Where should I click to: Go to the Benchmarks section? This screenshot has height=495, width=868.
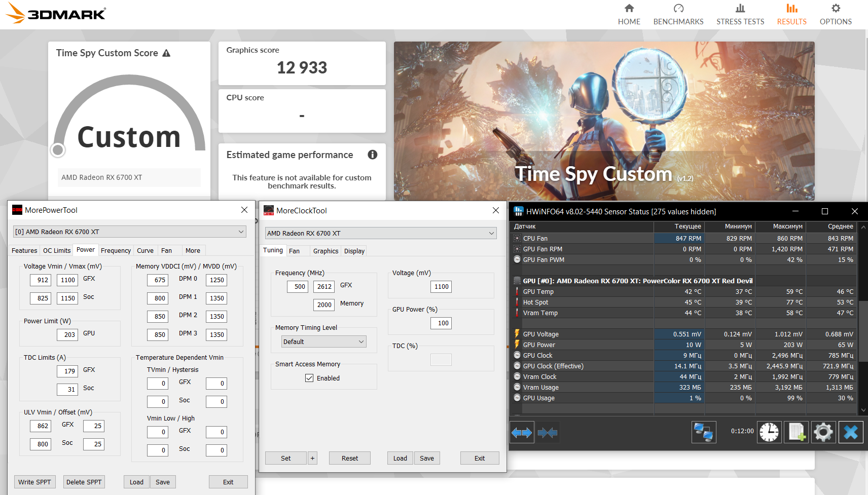tap(678, 14)
